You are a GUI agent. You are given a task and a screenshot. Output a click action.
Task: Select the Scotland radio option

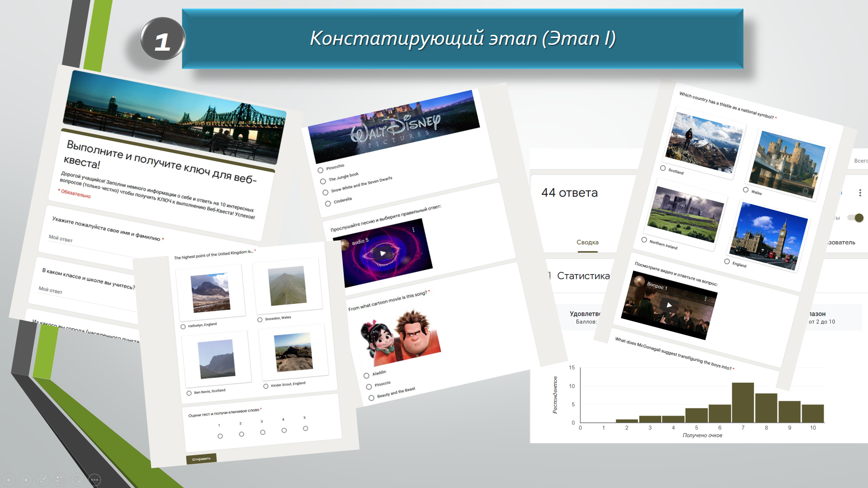click(x=663, y=168)
